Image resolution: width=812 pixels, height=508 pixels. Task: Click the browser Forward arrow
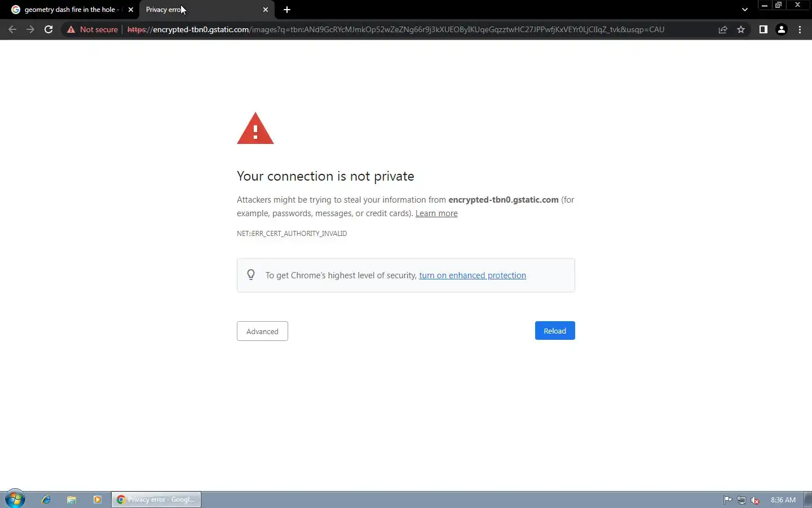[x=30, y=29]
